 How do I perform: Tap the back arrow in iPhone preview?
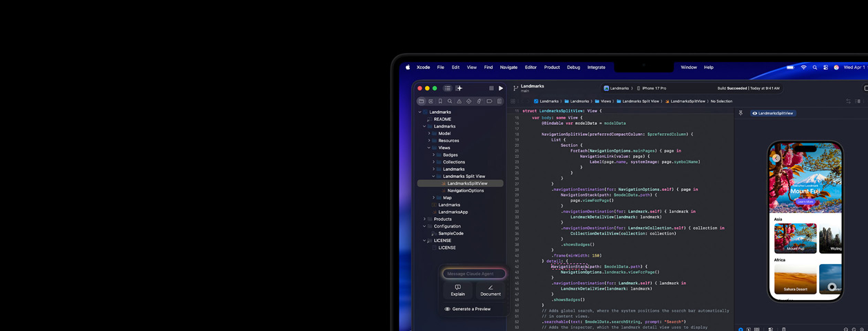point(776,158)
